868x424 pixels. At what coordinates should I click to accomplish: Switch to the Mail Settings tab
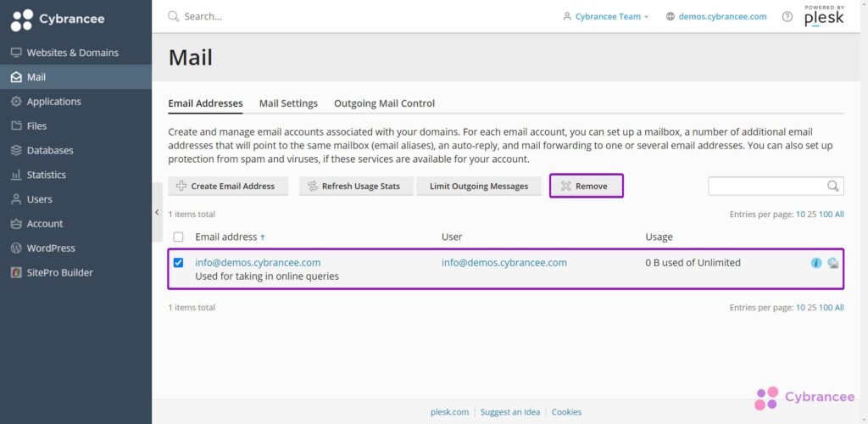288,103
